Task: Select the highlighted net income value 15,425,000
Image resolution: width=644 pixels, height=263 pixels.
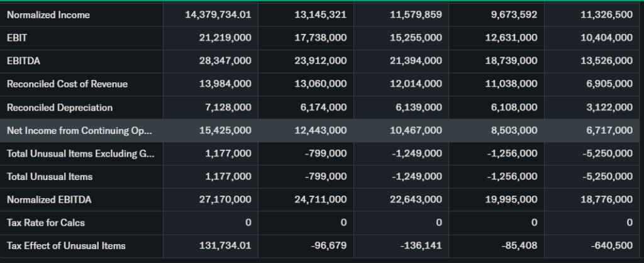Action: click(x=228, y=130)
